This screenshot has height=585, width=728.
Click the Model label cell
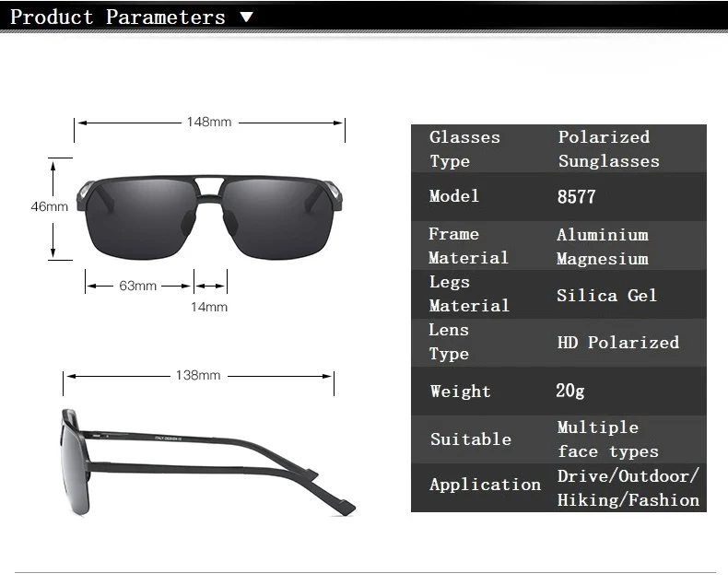click(453, 196)
